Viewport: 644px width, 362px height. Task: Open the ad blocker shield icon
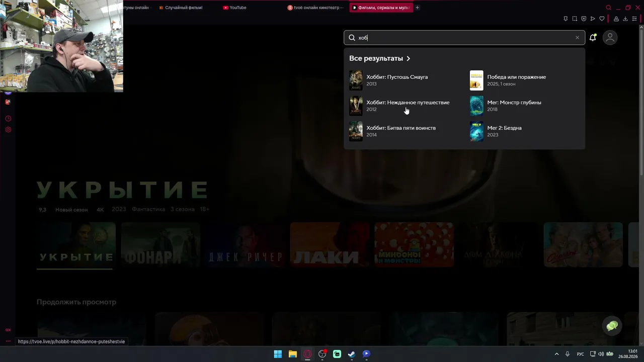pos(584,19)
